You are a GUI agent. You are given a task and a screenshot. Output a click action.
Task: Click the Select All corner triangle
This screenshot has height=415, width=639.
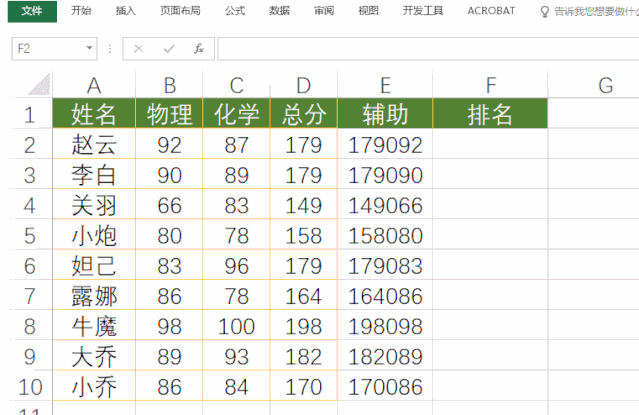pos(39,84)
